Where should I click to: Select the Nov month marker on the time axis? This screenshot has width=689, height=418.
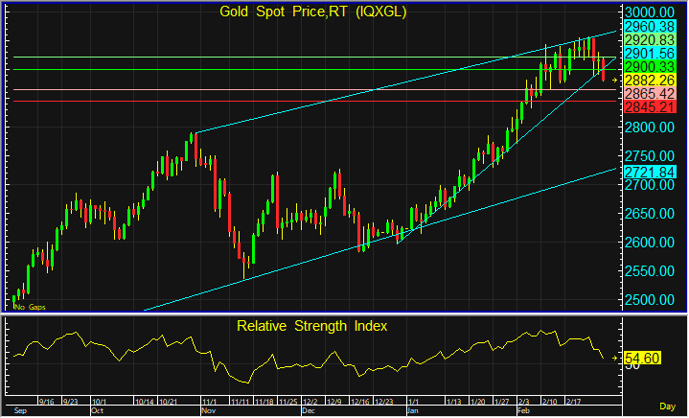pyautogui.click(x=208, y=410)
